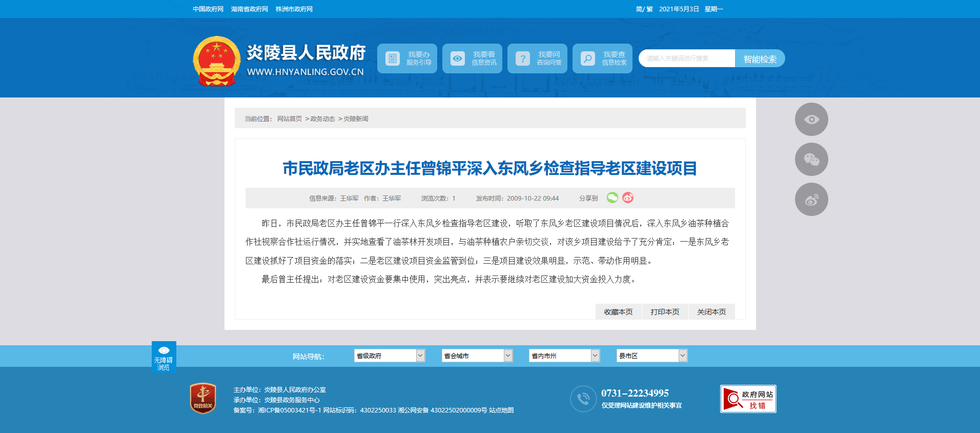Expand the 省级政府 dropdown
The width and height of the screenshot is (980, 433).
tap(389, 356)
